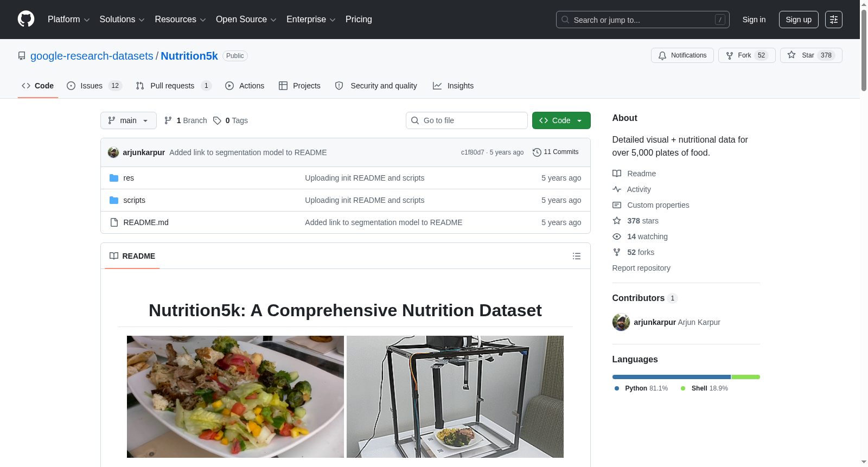Expand the Platform menu
Image resolution: width=868 pixels, height=467 pixels.
click(69, 20)
